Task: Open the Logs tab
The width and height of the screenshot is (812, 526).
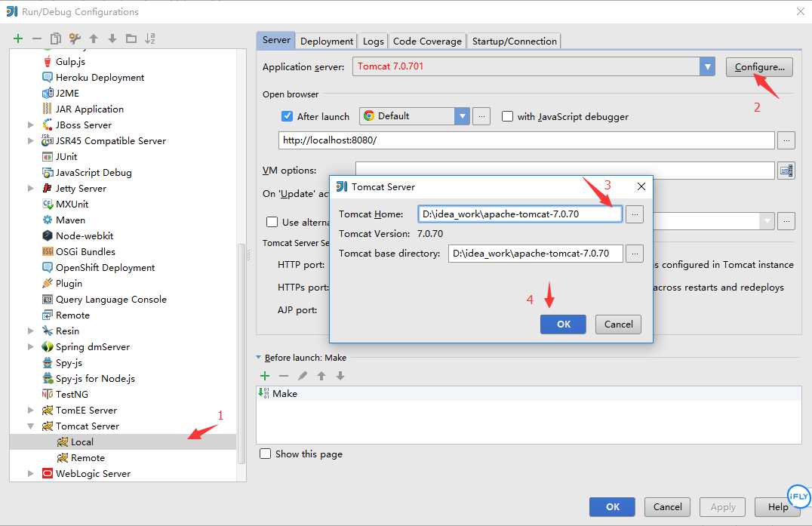Action: [x=374, y=42]
